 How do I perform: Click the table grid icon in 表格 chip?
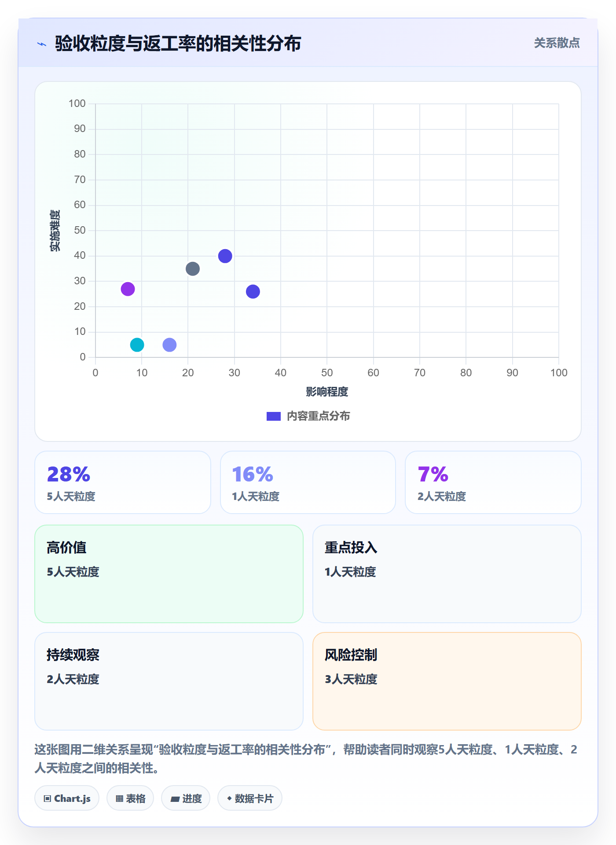(120, 799)
